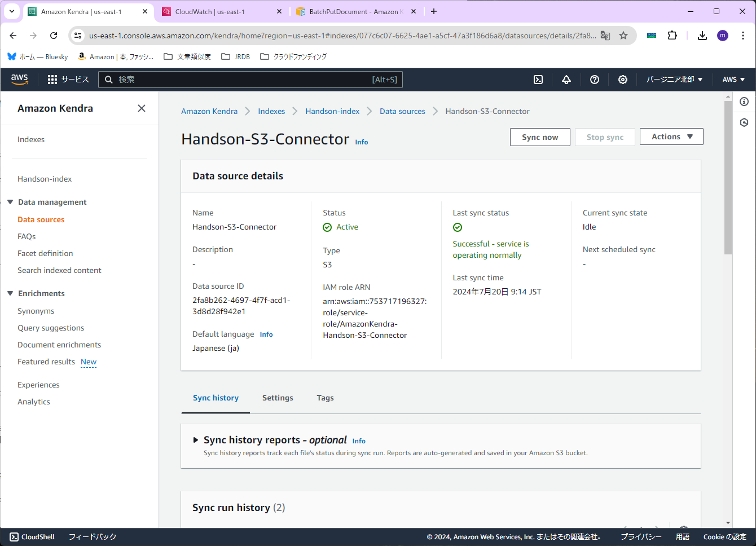Viewport: 756px width, 546px height.
Task: Open the 文章類似度 bookmark folder
Action: click(187, 56)
